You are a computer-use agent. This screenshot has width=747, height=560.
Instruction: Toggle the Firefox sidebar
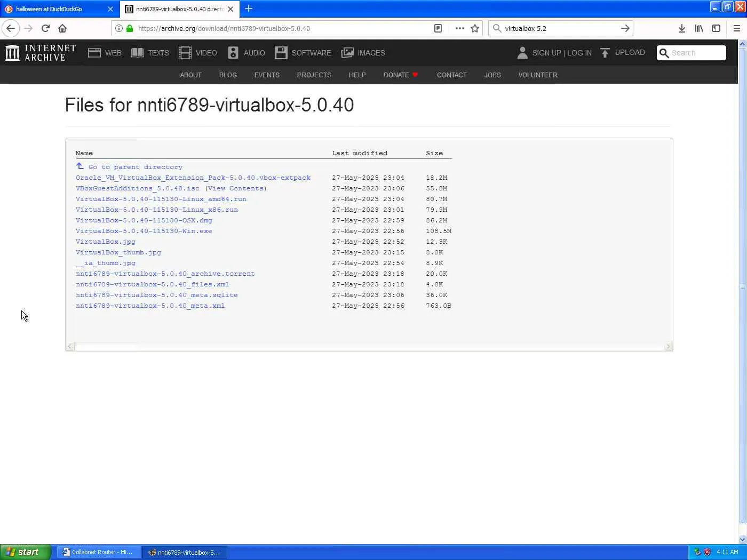716,28
